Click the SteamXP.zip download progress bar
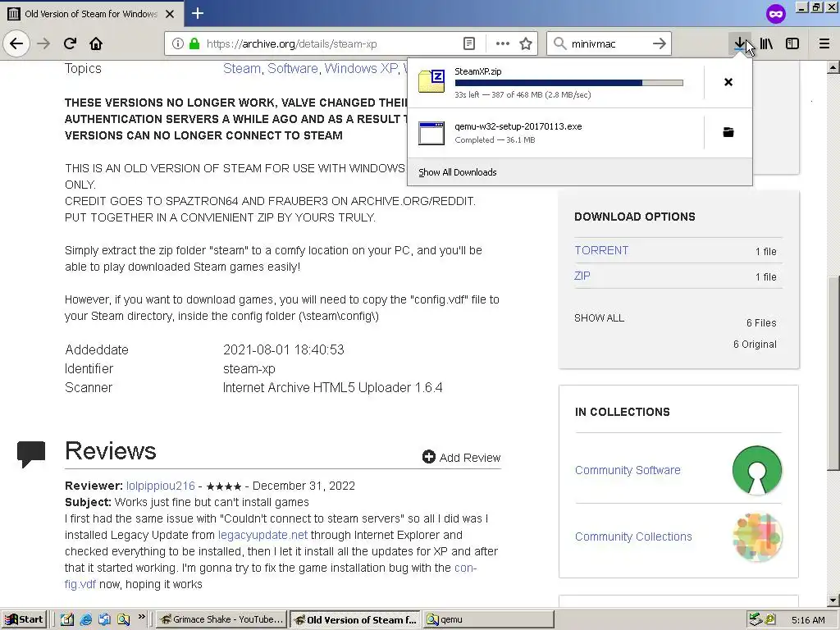This screenshot has height=630, width=840. point(569,83)
